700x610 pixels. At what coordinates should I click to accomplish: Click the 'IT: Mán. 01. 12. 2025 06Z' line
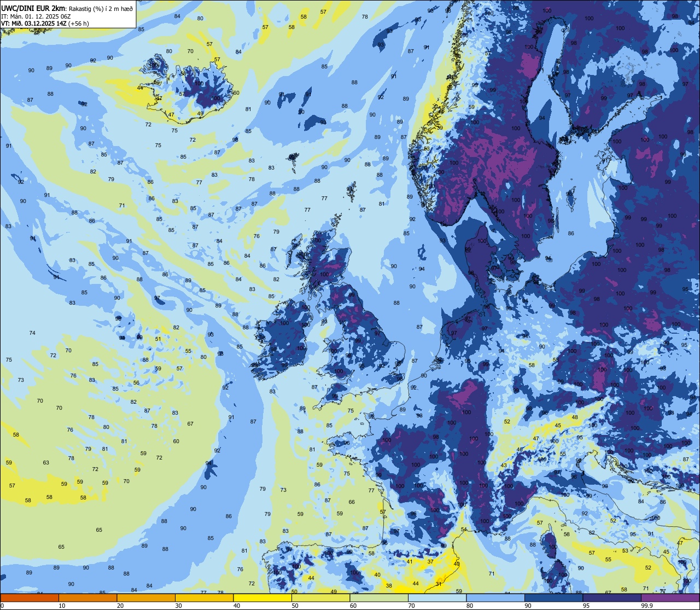click(36, 16)
